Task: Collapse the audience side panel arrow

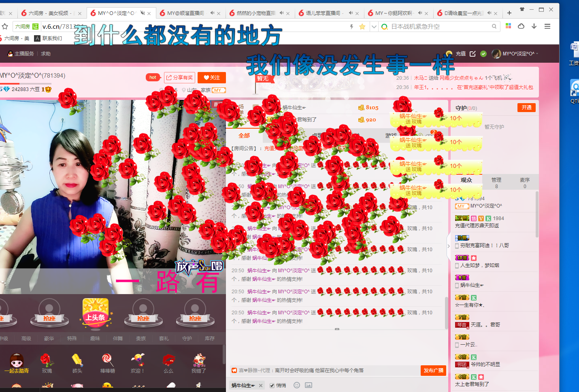Action: pyautogui.click(x=449, y=246)
